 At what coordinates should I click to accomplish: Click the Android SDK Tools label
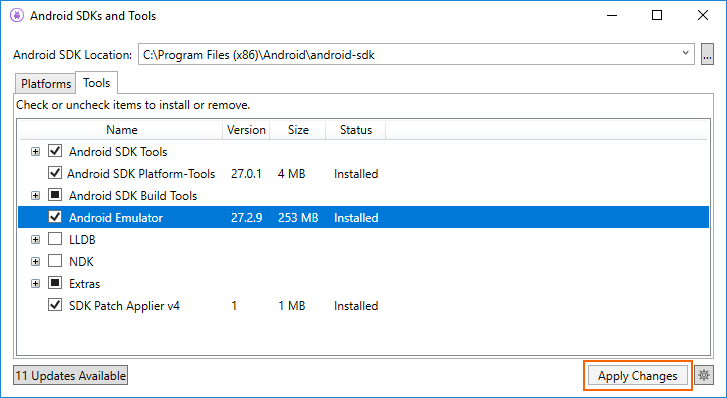coord(118,152)
